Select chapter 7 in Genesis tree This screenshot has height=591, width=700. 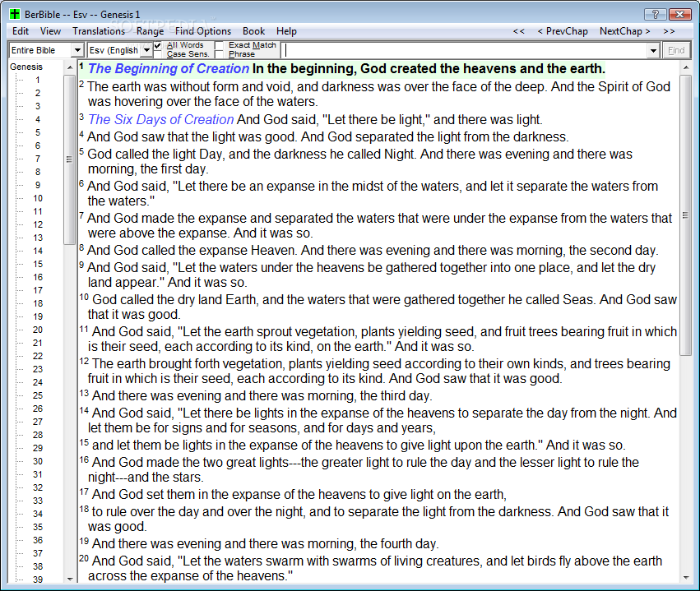click(38, 159)
